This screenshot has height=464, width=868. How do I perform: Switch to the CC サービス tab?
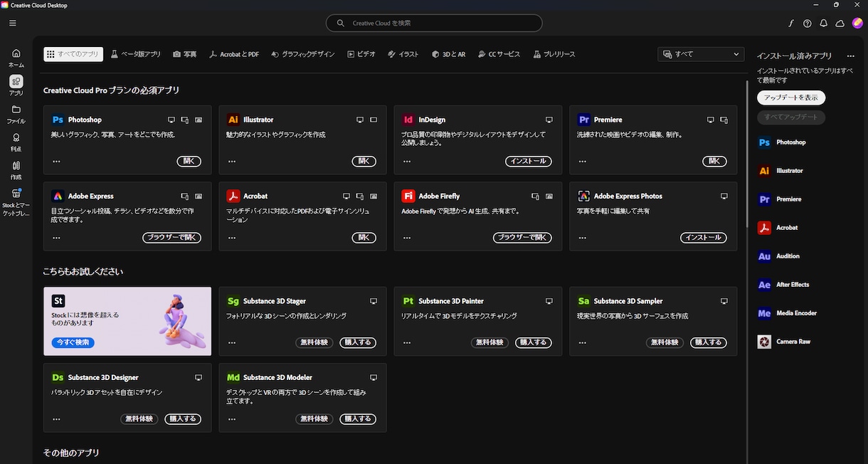point(499,54)
